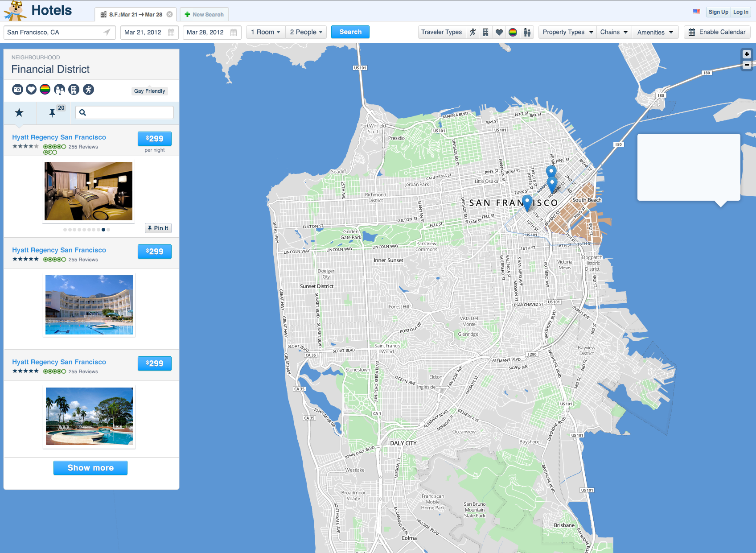
Task: Toggle the family traveler filter in toolbar
Action: click(527, 32)
